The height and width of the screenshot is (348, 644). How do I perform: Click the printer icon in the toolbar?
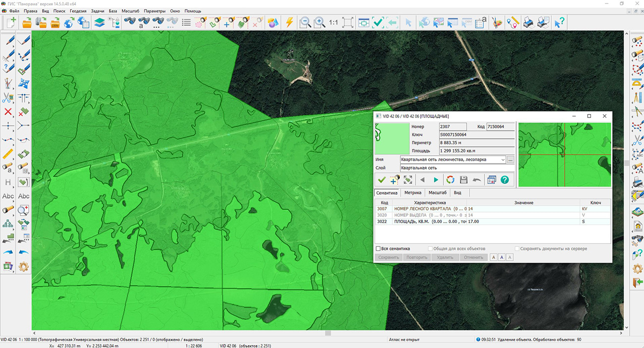pos(529,22)
